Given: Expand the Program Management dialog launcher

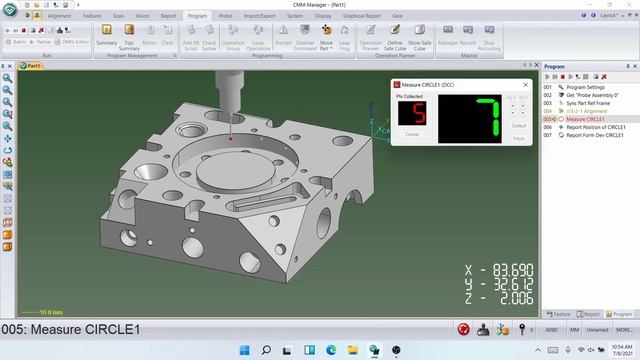Looking at the screenshot, I should [x=175, y=56].
